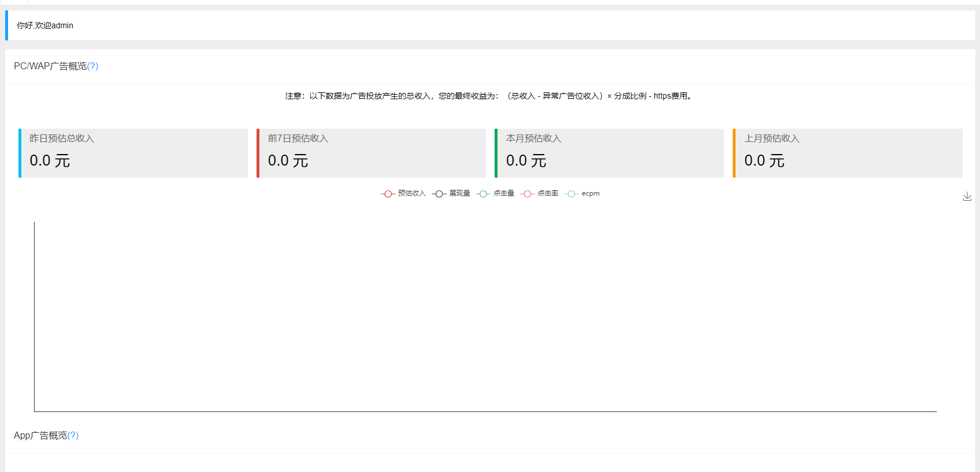This screenshot has height=472, width=980.
Task: Click the 你好,欢迎admin greeting
Action: pyautogui.click(x=45, y=25)
